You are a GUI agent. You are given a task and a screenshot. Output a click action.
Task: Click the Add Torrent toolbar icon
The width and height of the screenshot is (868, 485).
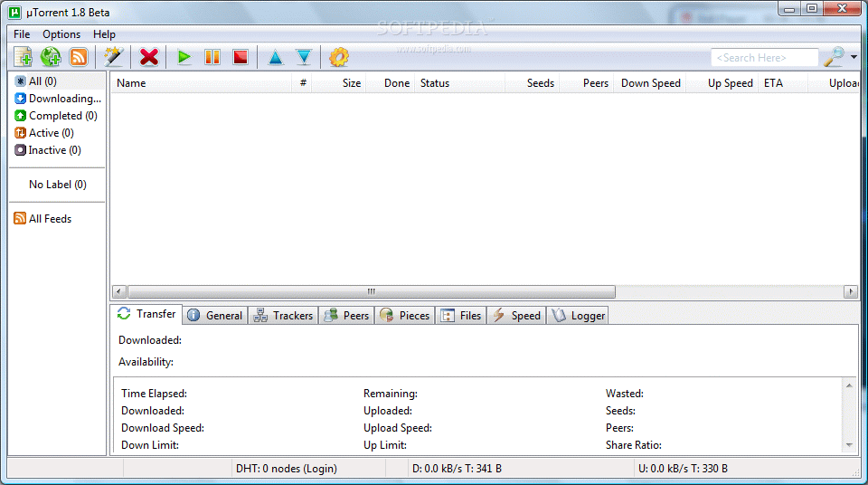(24, 57)
